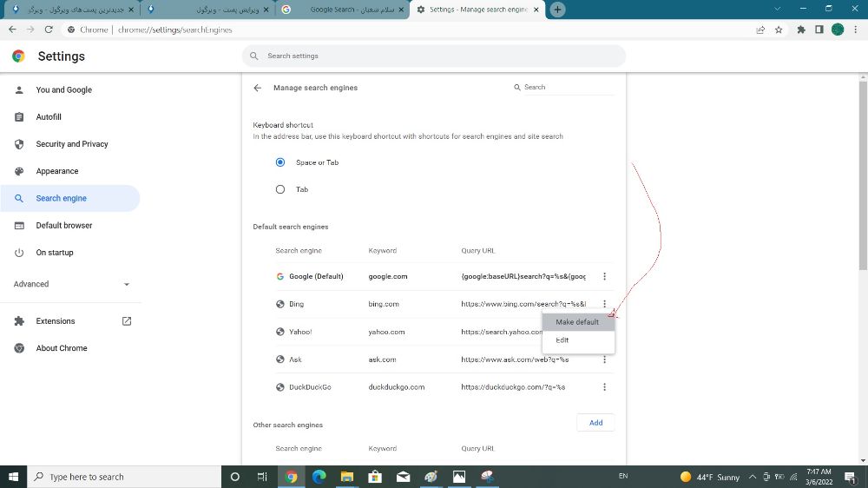
Task: Click the weather 44°F Sunny widget
Action: 710,477
